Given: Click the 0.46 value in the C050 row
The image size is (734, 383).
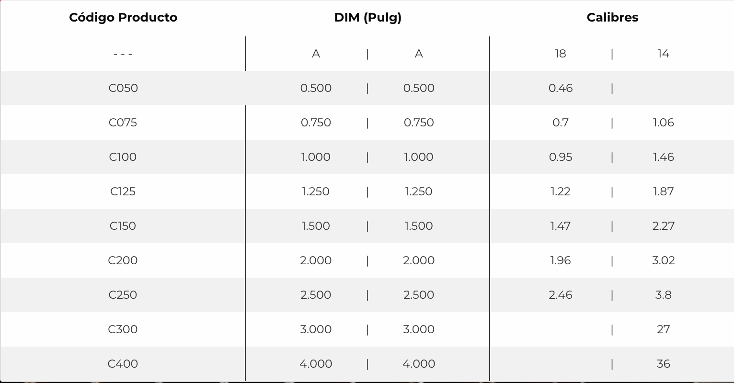Looking at the screenshot, I should pos(560,88).
